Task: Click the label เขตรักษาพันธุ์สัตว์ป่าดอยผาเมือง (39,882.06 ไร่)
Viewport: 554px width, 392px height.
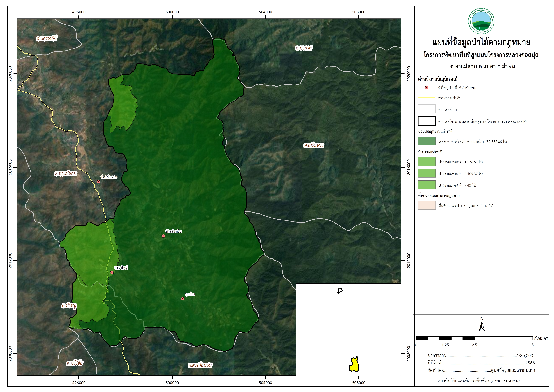Action: click(x=473, y=142)
